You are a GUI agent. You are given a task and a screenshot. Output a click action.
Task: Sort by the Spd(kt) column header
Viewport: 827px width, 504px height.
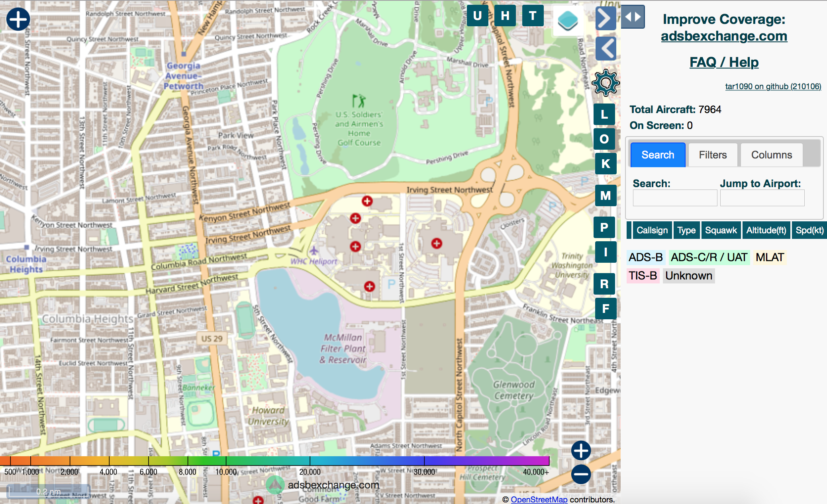809,230
